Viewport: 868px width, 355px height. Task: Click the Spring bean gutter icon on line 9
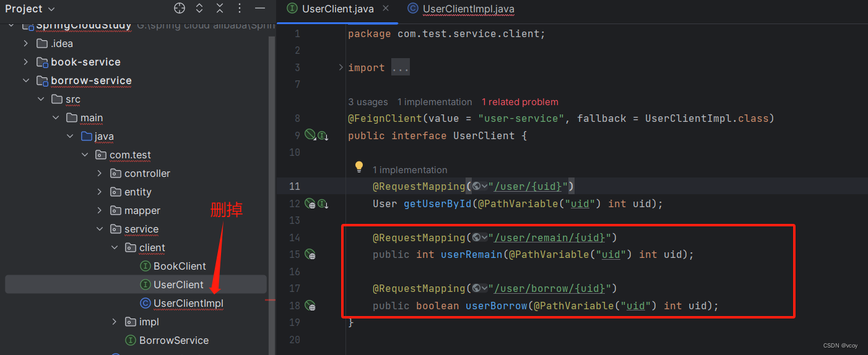[x=310, y=135]
